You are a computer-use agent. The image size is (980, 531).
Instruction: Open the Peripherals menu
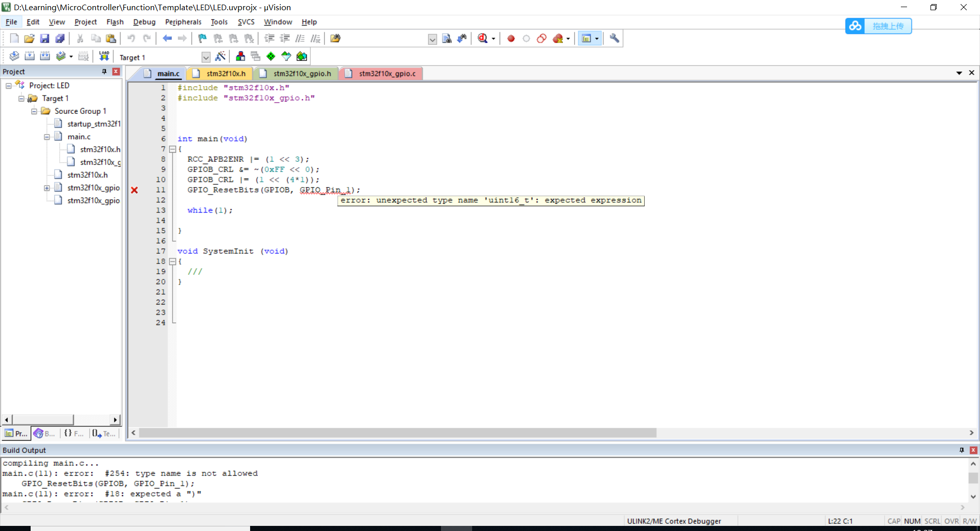click(183, 22)
